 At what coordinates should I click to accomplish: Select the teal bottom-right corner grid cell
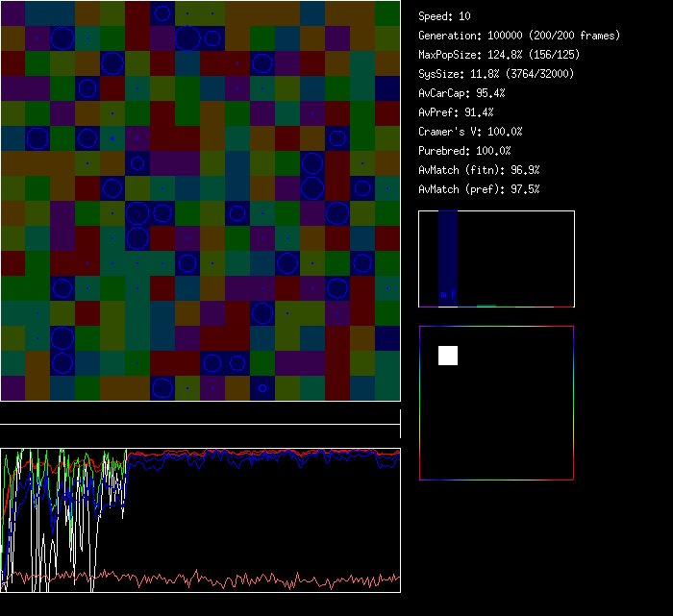point(387,387)
